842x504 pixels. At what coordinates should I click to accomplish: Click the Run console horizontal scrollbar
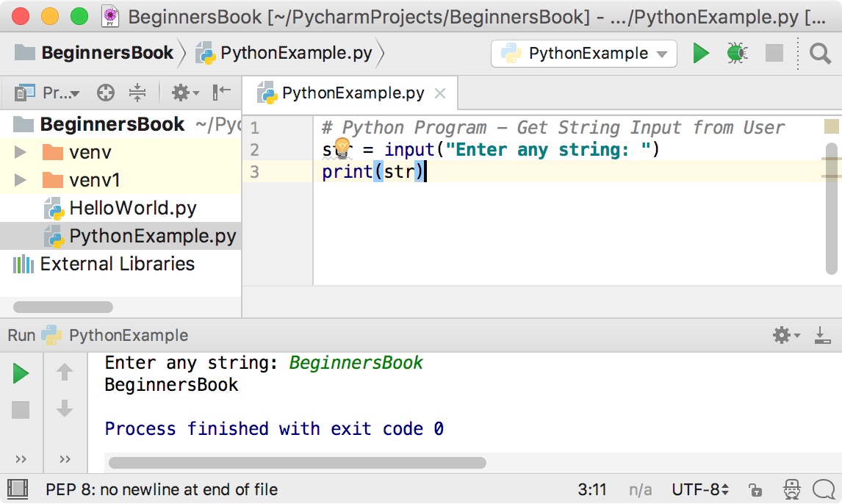pyautogui.click(x=297, y=463)
